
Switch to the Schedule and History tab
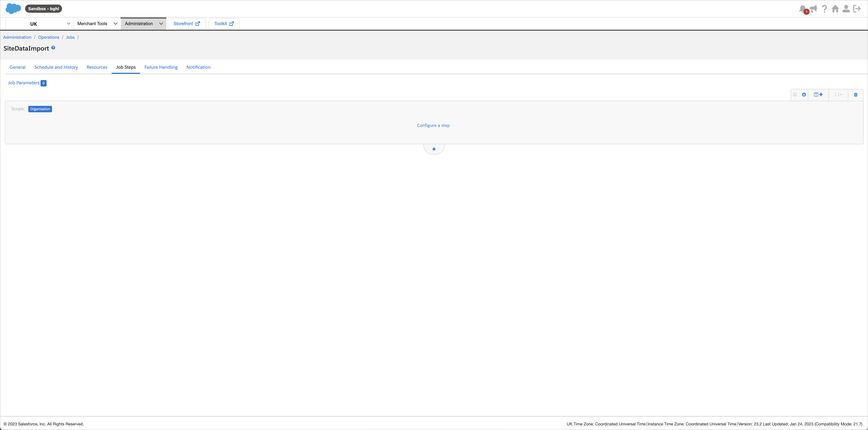point(56,67)
